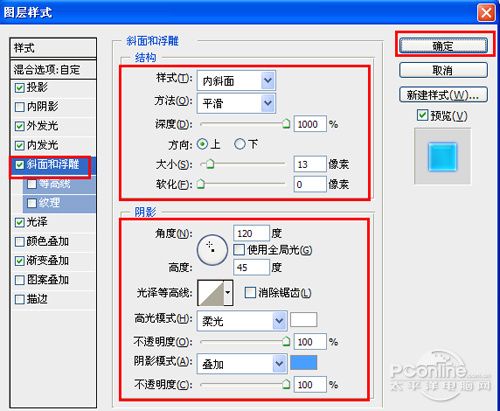
Task: Open the 方法 method dropdown (平滑)
Action: pyautogui.click(x=236, y=103)
